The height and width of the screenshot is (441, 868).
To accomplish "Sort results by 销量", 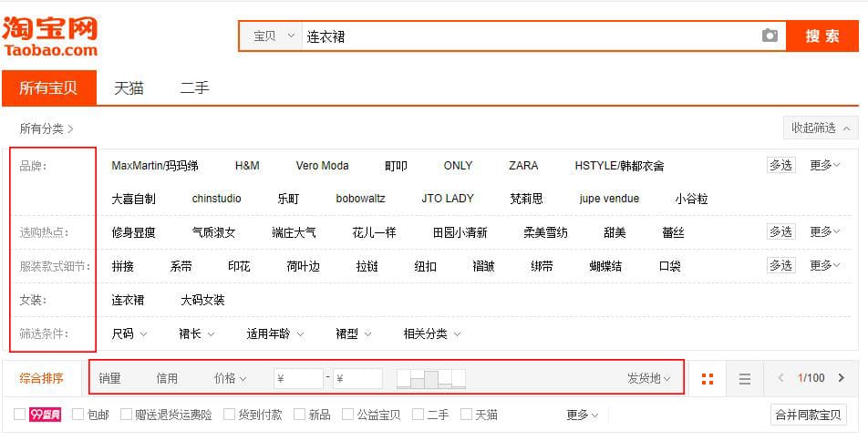I will pos(109,378).
